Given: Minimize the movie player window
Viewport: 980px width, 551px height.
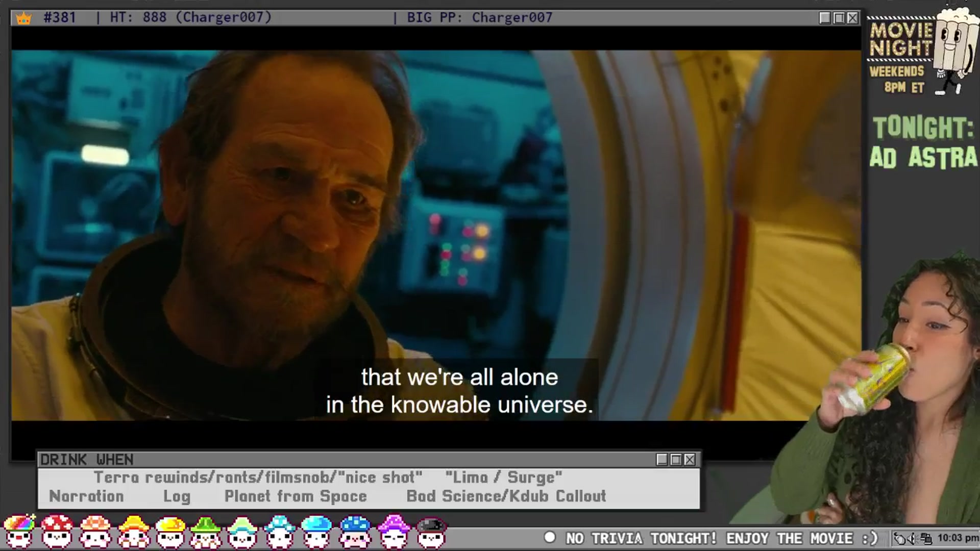Looking at the screenshot, I should click(x=825, y=18).
